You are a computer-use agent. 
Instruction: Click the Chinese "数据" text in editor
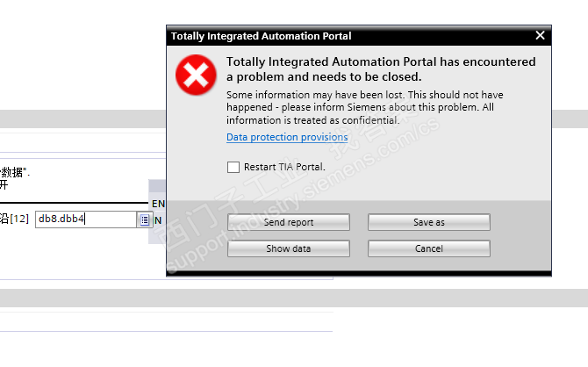tap(12, 171)
